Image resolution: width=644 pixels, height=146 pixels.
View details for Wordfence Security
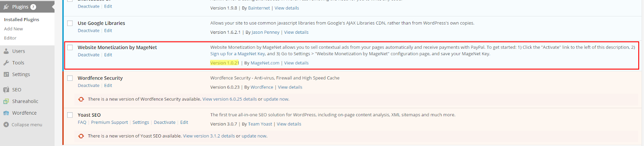click(x=290, y=87)
